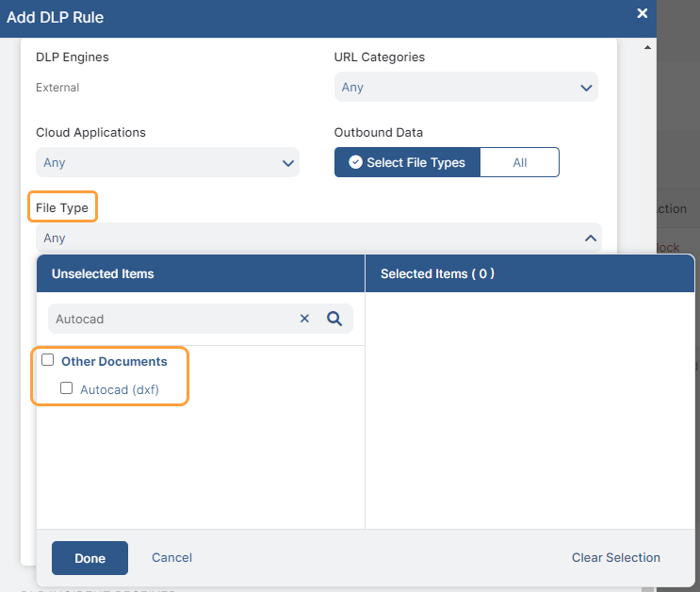This screenshot has width=700, height=592.
Task: Click the dialog scrollbar up arrow
Action: pos(647,46)
